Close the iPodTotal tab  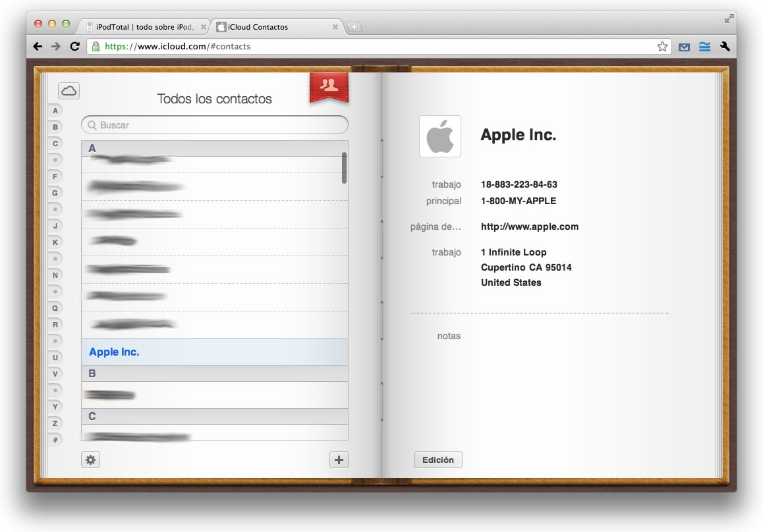coord(204,27)
